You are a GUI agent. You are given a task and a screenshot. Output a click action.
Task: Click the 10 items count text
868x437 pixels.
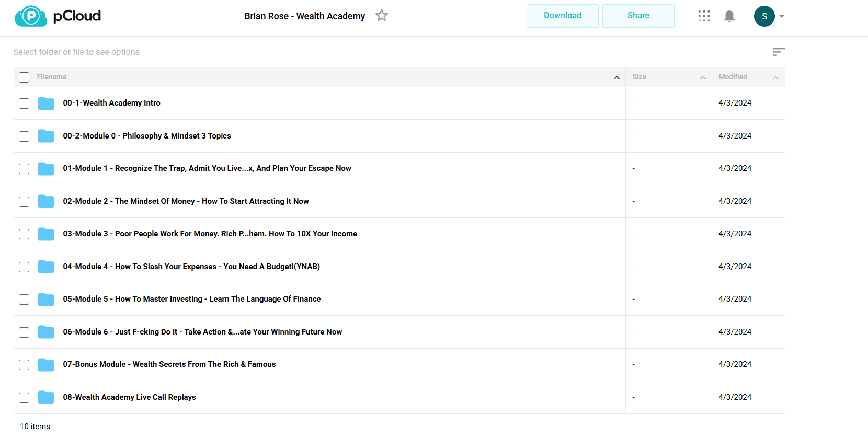(x=35, y=427)
